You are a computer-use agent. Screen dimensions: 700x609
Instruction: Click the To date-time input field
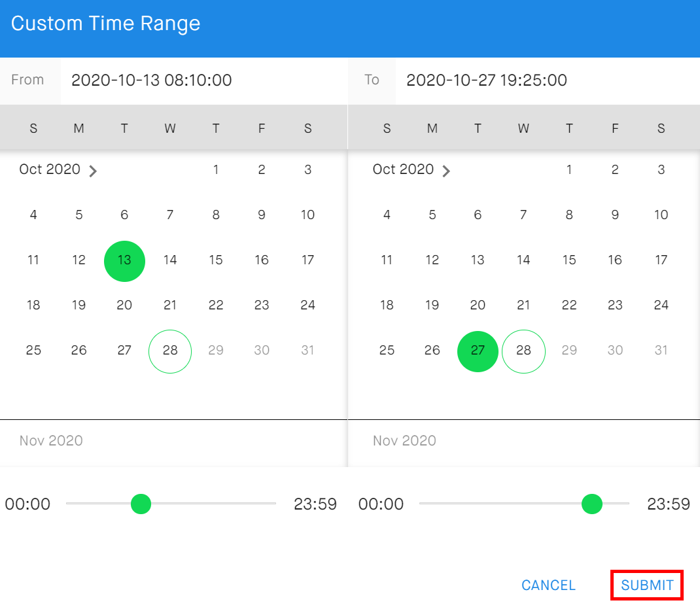[548, 80]
